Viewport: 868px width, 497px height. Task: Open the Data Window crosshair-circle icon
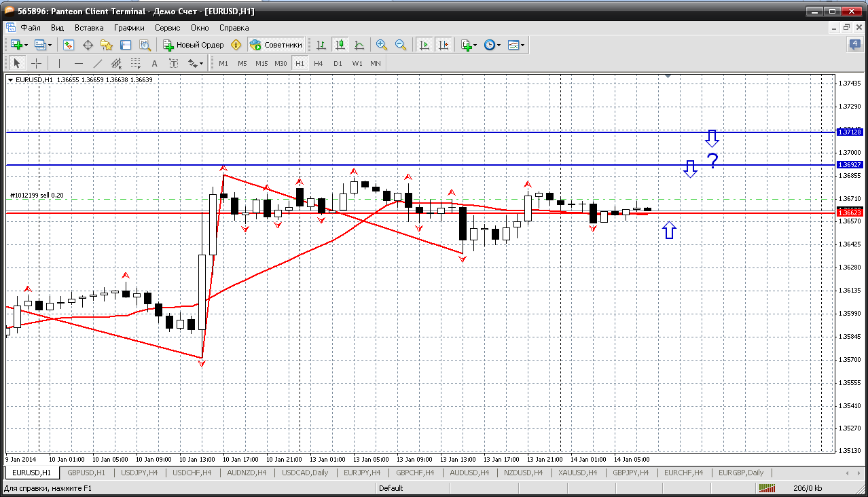pos(88,45)
